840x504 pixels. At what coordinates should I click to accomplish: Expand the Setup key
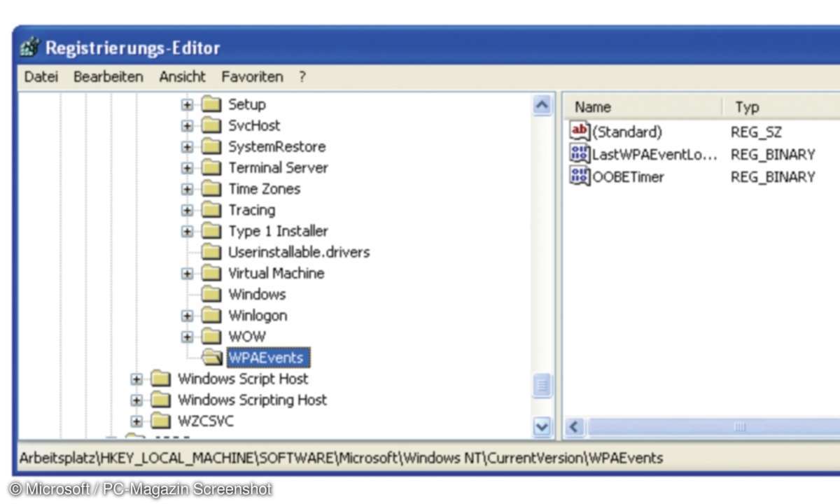[187, 105]
